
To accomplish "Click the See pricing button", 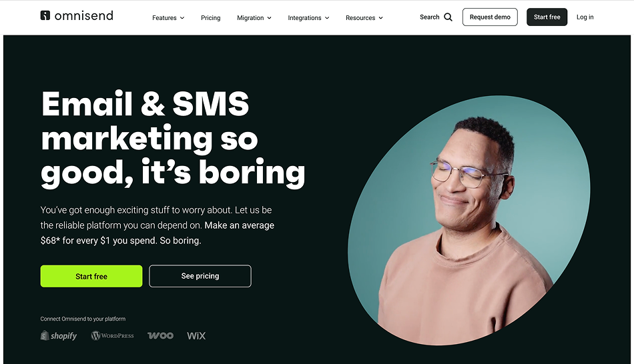I will coord(200,276).
